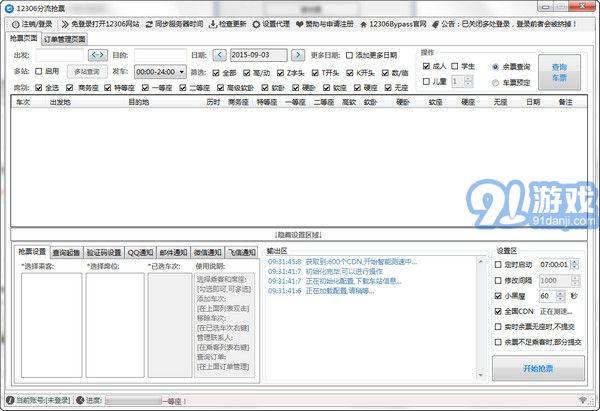Adjust 小黑屋 seconds stepper

[x=561, y=296]
